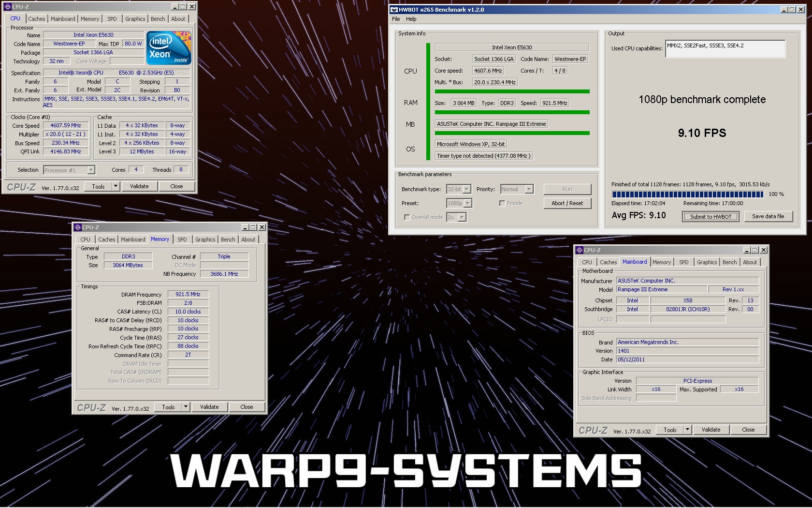This screenshot has width=812, height=508.
Task: Click the Channel # Triple value
Action: coord(224,256)
